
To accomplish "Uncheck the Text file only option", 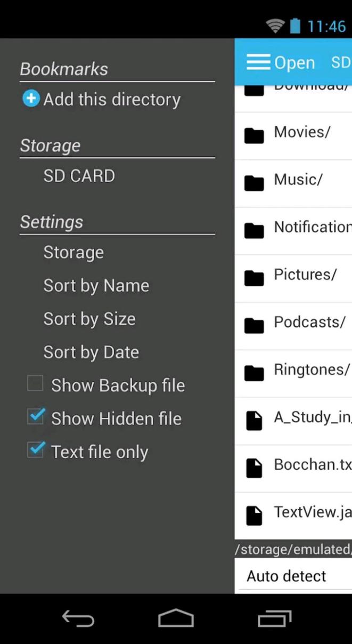I will pos(35,450).
